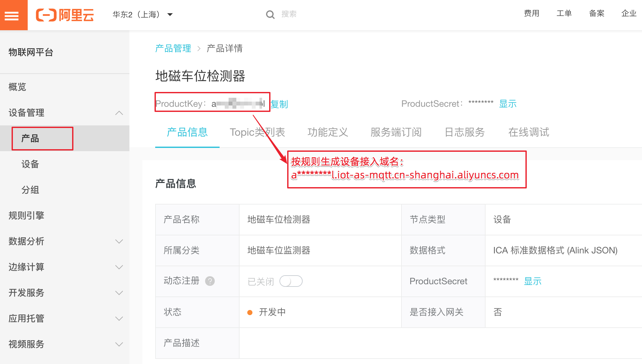Open 费用 in the top menu

(531, 13)
